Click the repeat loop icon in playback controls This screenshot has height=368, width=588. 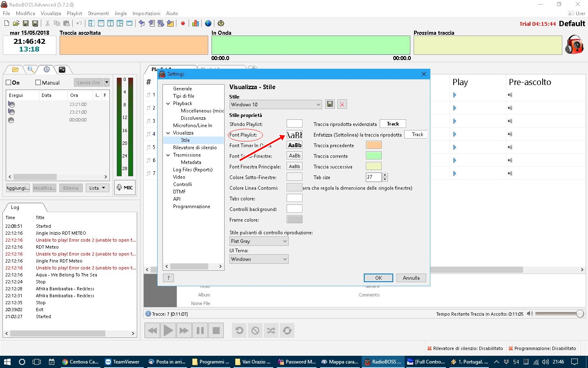(x=287, y=330)
